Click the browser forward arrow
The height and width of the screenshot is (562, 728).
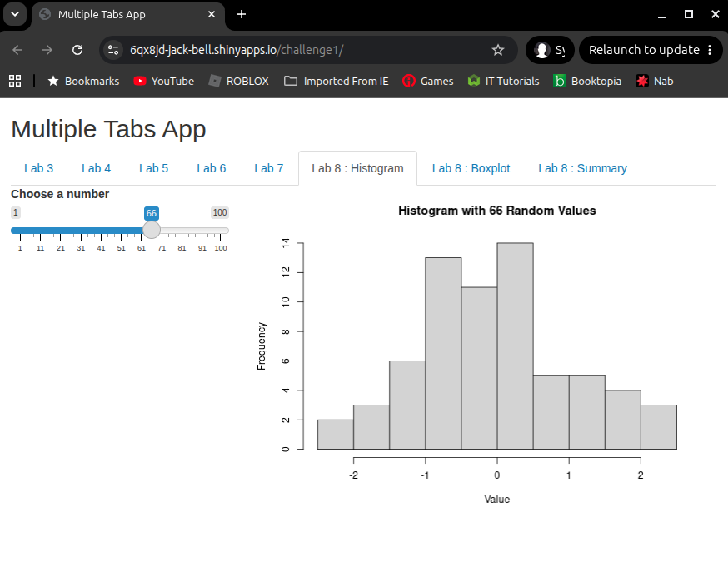[47, 50]
